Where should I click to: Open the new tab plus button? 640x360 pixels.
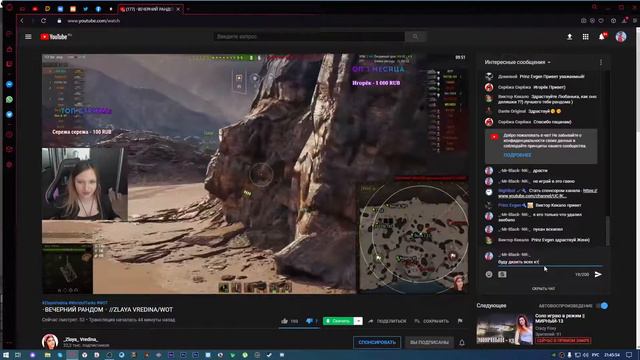click(189, 9)
